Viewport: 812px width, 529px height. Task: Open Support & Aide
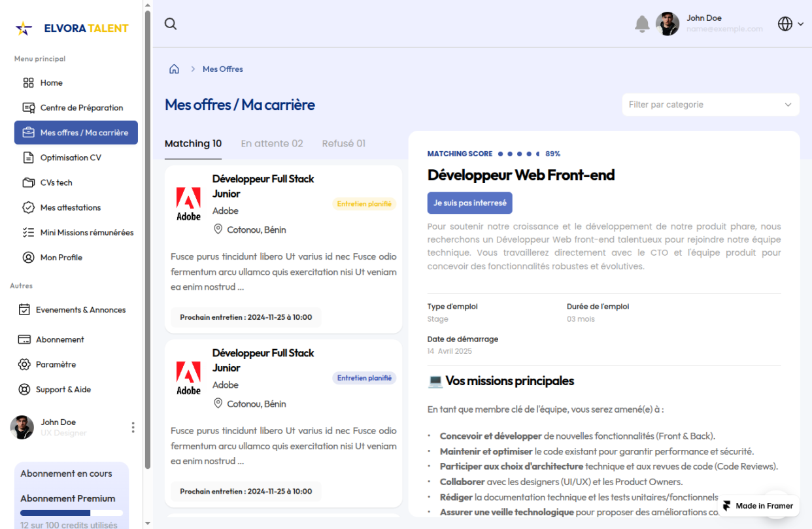[x=63, y=390]
